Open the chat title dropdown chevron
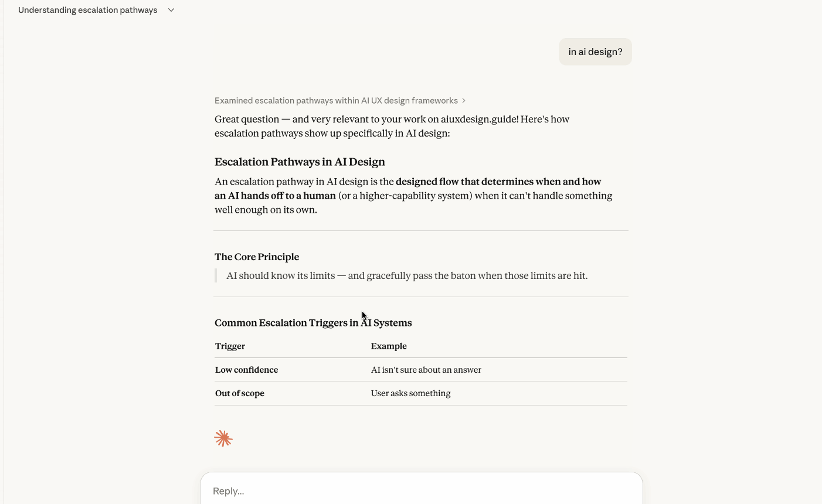This screenshot has width=822, height=504. click(x=171, y=10)
